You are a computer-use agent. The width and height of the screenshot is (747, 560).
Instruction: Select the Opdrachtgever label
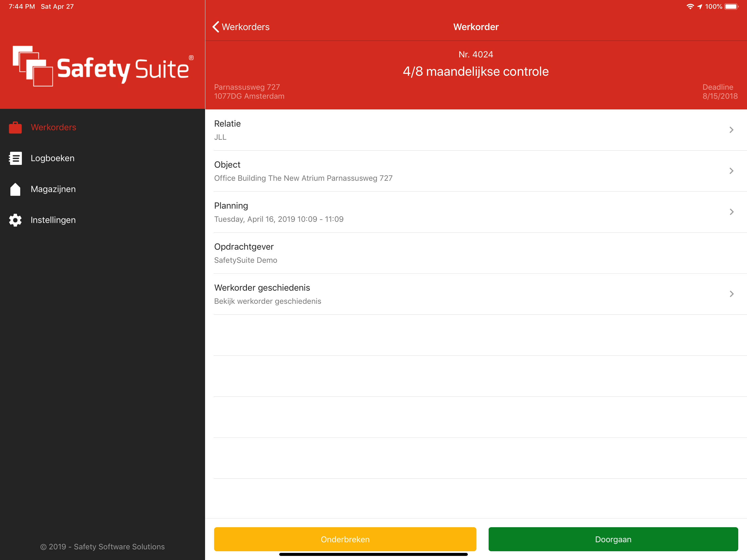244,247
